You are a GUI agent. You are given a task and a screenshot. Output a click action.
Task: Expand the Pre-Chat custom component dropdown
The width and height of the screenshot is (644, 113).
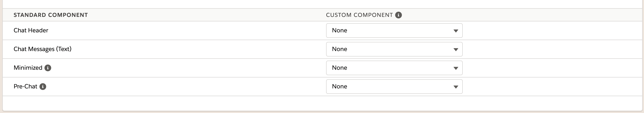[394, 87]
